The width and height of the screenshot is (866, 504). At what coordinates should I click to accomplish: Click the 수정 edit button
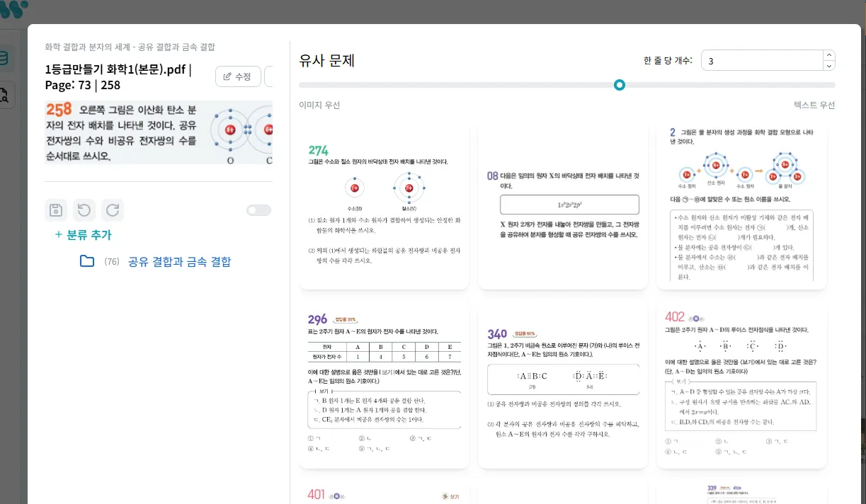[238, 76]
